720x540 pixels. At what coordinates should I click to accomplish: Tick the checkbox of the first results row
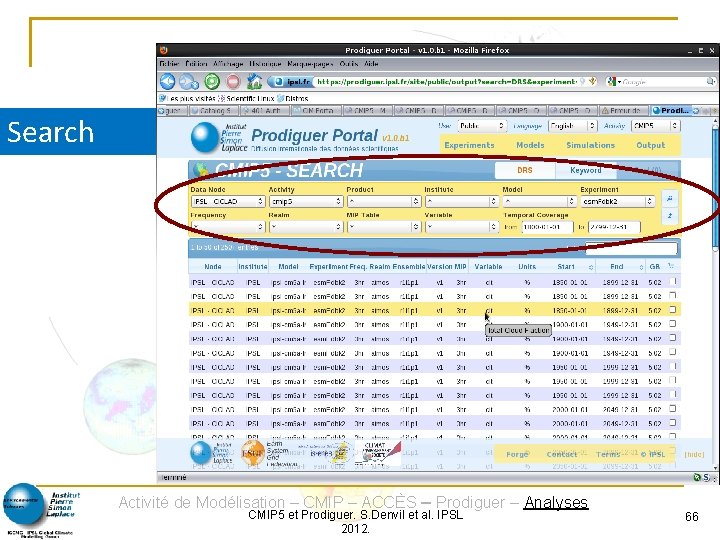pos(672,281)
